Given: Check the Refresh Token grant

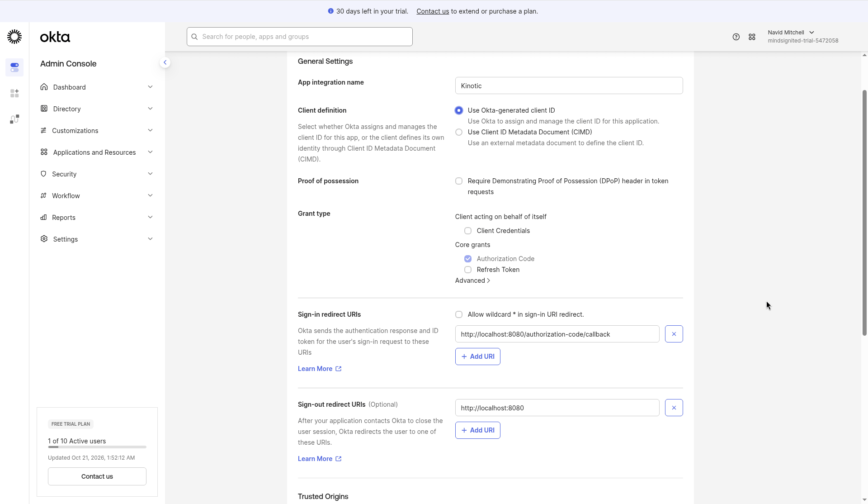Looking at the screenshot, I should pyautogui.click(x=468, y=270).
